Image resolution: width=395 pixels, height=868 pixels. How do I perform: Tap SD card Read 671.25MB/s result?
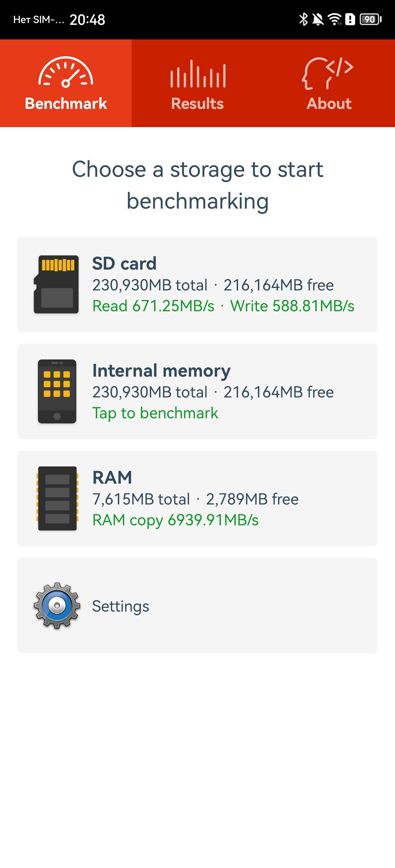[153, 306]
